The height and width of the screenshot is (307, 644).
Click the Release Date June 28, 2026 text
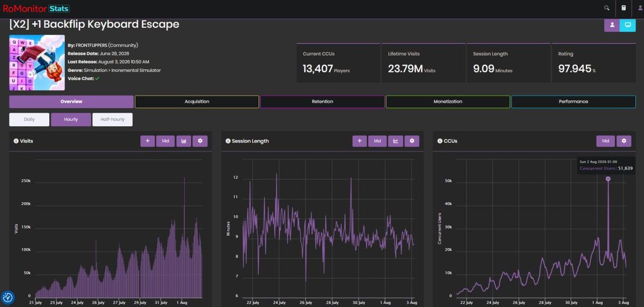[x=99, y=54]
